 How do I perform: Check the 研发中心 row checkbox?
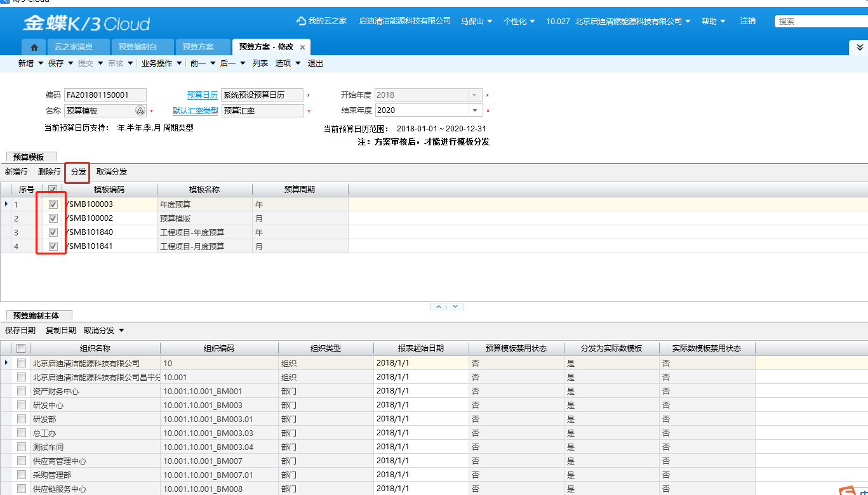22,405
